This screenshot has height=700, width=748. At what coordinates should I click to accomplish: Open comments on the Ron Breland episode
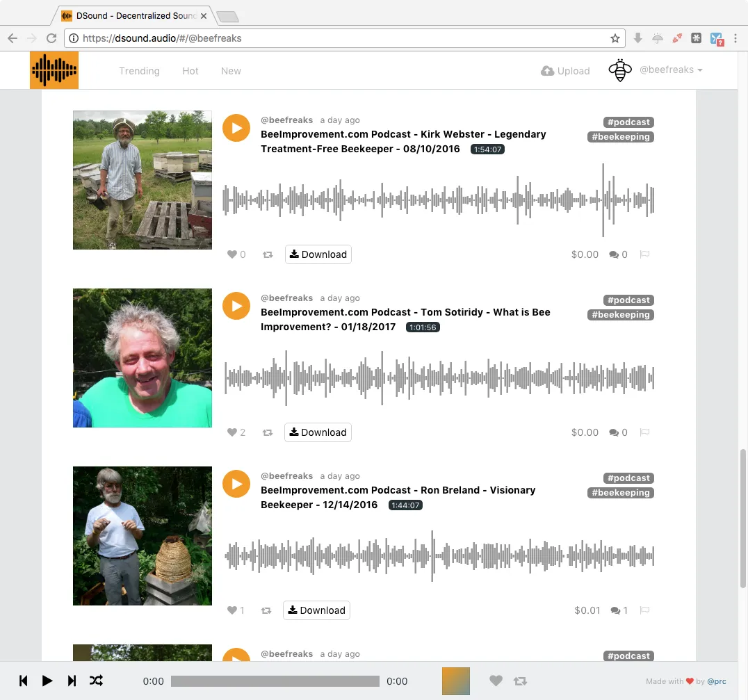[x=619, y=610]
